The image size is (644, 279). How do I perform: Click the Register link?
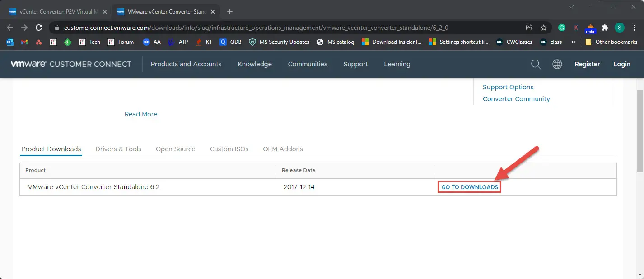[x=587, y=64]
